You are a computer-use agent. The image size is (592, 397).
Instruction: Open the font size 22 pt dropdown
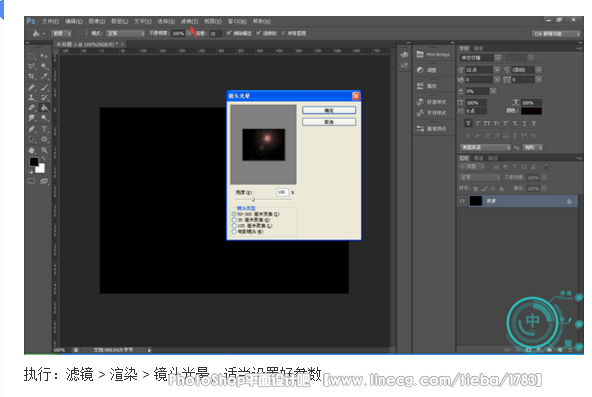tap(497, 70)
